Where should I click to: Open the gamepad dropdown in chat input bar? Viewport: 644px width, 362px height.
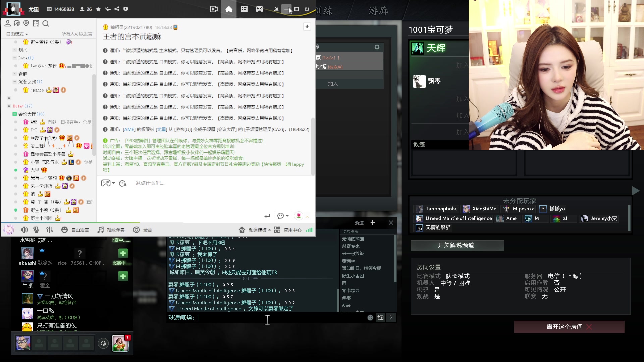pyautogui.click(x=108, y=183)
